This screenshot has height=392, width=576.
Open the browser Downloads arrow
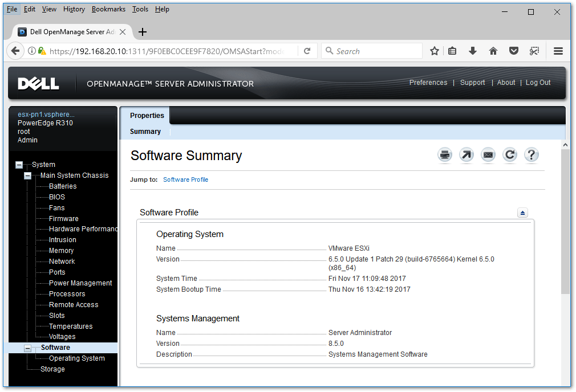473,51
